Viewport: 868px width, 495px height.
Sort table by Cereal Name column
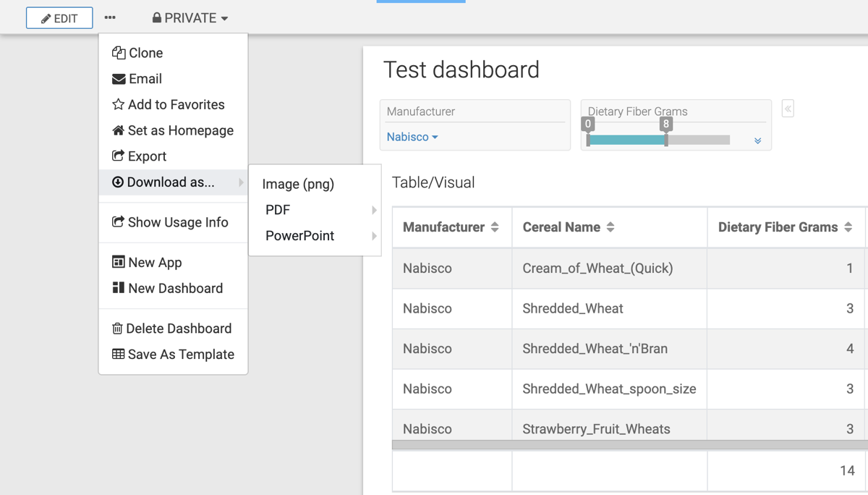click(x=610, y=227)
